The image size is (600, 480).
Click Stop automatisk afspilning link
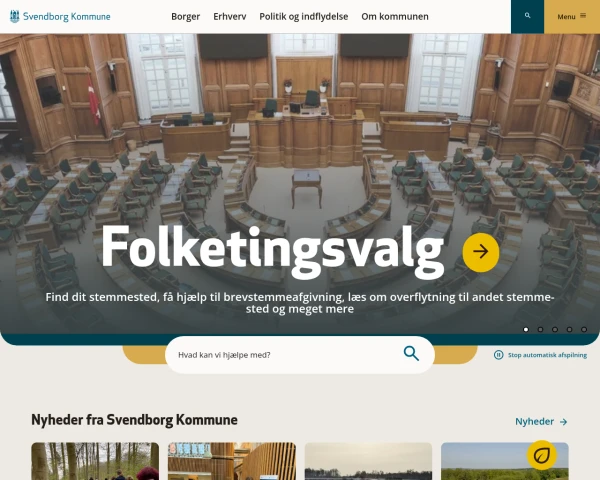point(547,355)
